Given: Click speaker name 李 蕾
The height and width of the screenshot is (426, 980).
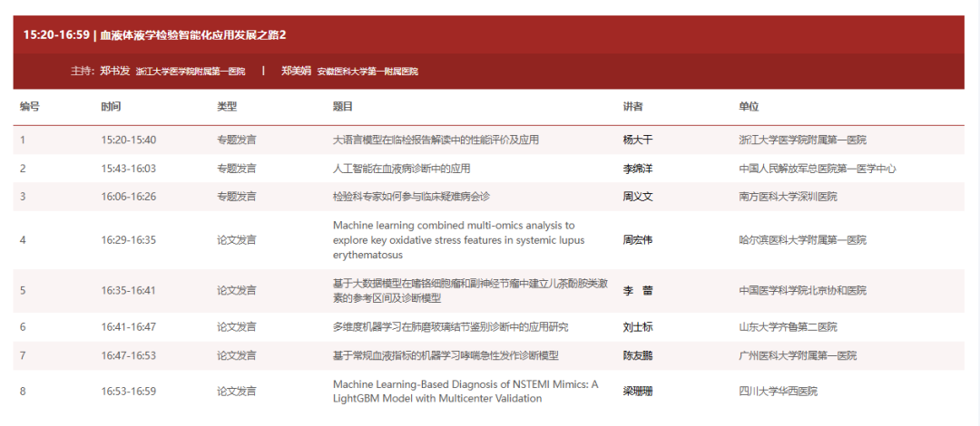Looking at the screenshot, I should tap(638, 290).
